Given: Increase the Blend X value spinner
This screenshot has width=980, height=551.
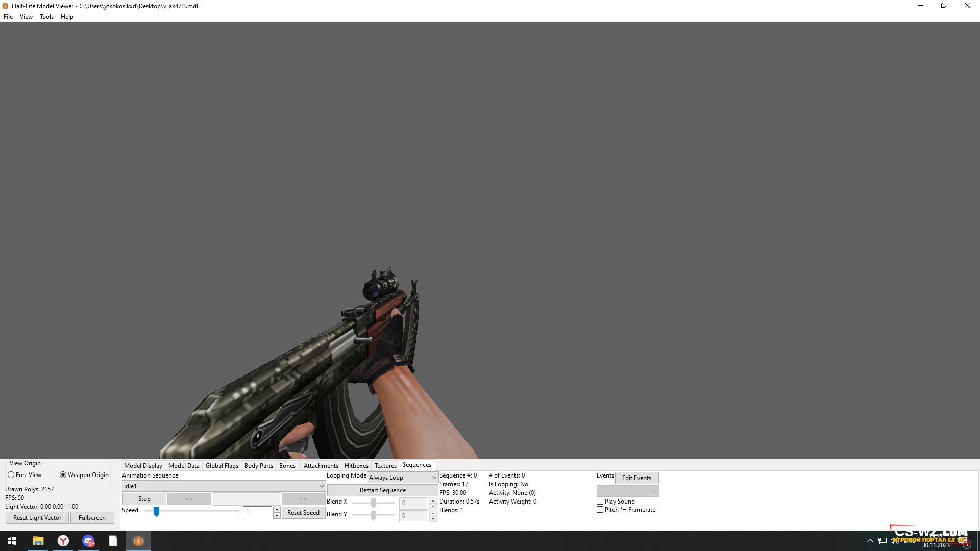Looking at the screenshot, I should (x=433, y=500).
